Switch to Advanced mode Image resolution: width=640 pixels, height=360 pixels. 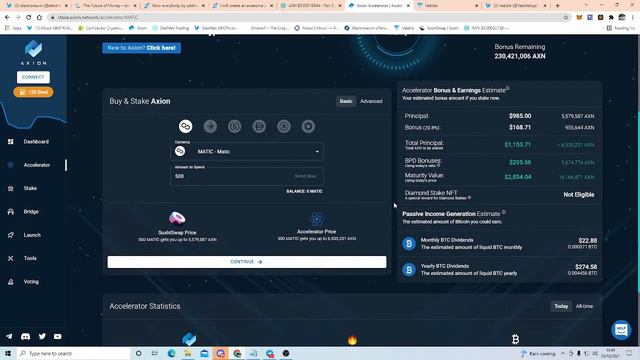coord(371,101)
